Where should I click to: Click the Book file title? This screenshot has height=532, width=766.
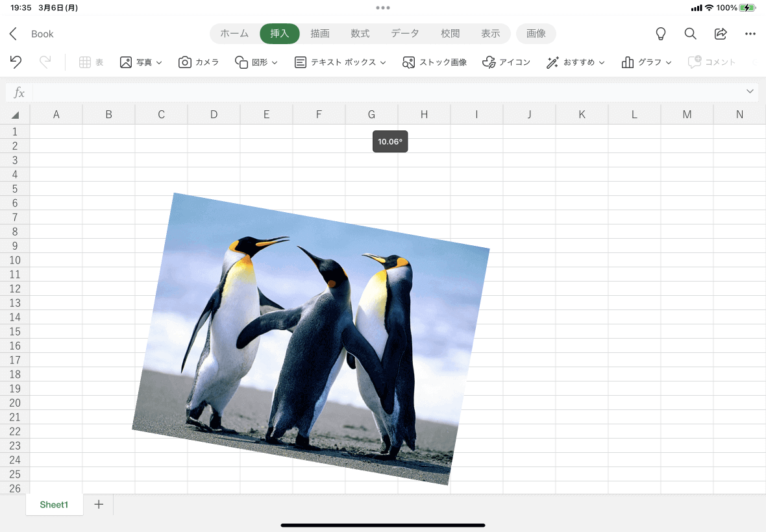coord(42,34)
